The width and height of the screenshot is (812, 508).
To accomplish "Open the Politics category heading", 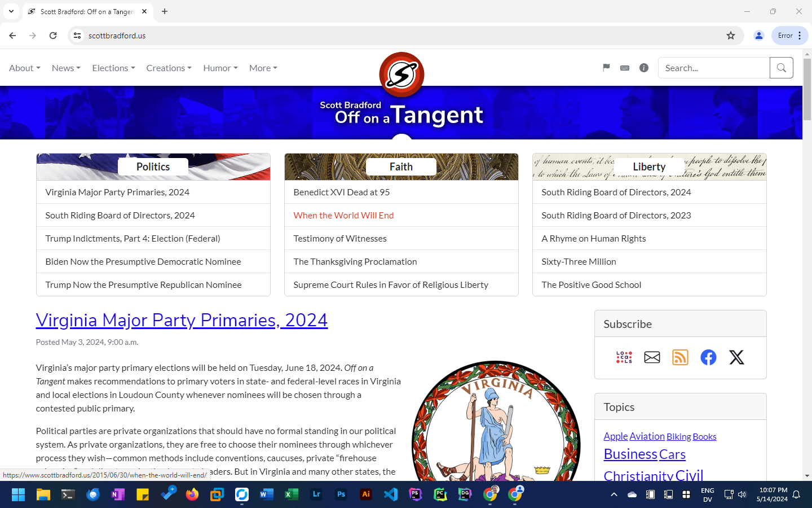I will click(x=153, y=167).
